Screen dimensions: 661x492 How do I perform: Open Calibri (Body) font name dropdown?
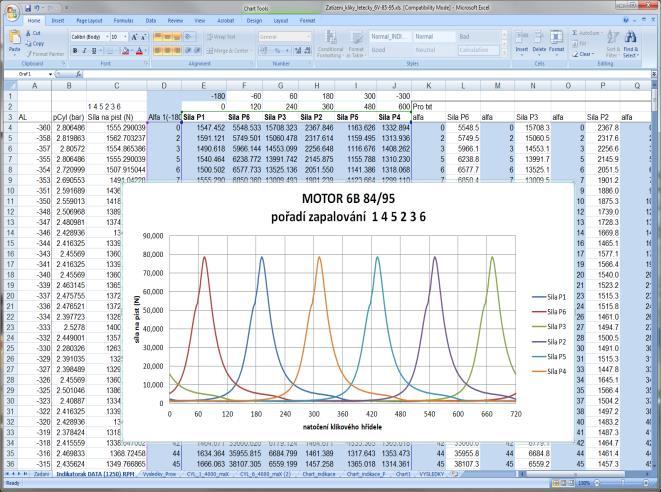107,37
